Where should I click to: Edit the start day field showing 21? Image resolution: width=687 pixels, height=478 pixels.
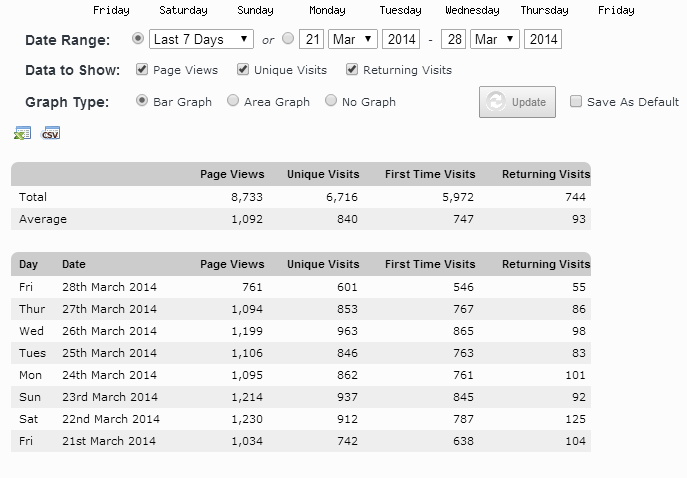point(312,39)
